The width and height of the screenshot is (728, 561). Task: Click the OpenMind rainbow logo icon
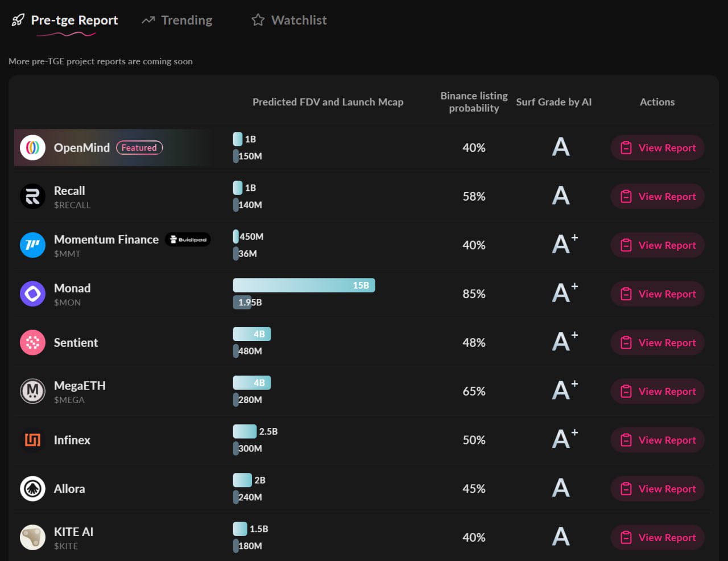[x=32, y=148]
